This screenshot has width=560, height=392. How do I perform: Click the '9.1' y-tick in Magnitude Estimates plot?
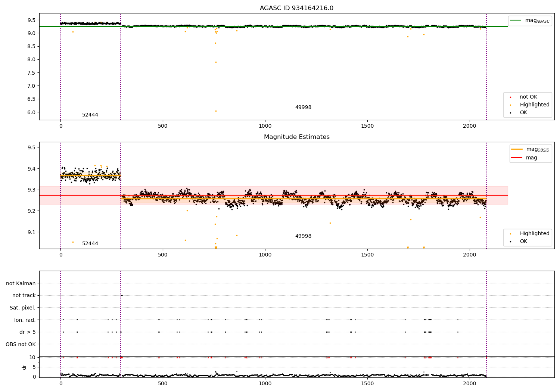pos(31,232)
